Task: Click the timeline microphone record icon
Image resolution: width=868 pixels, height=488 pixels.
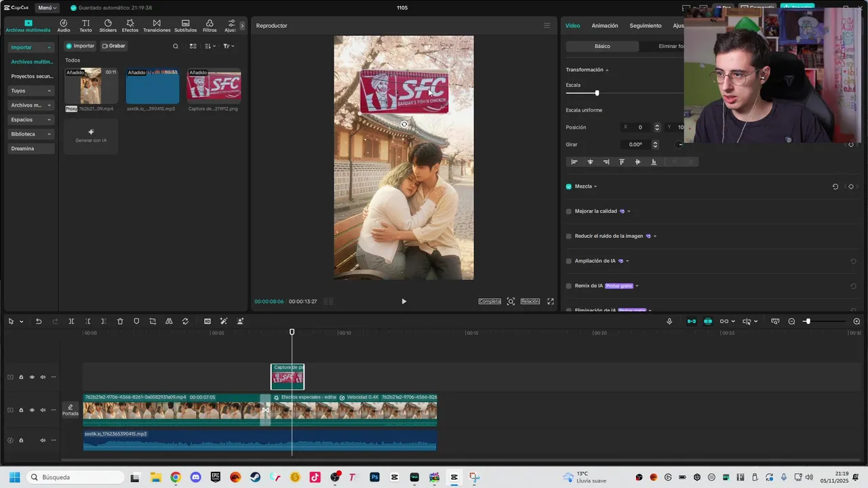Action: (669, 321)
